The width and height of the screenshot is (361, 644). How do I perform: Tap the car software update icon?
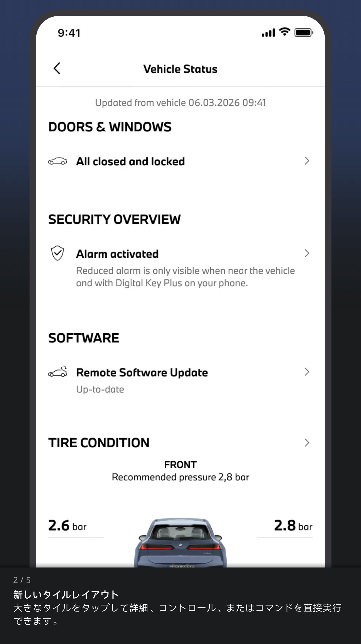click(58, 372)
